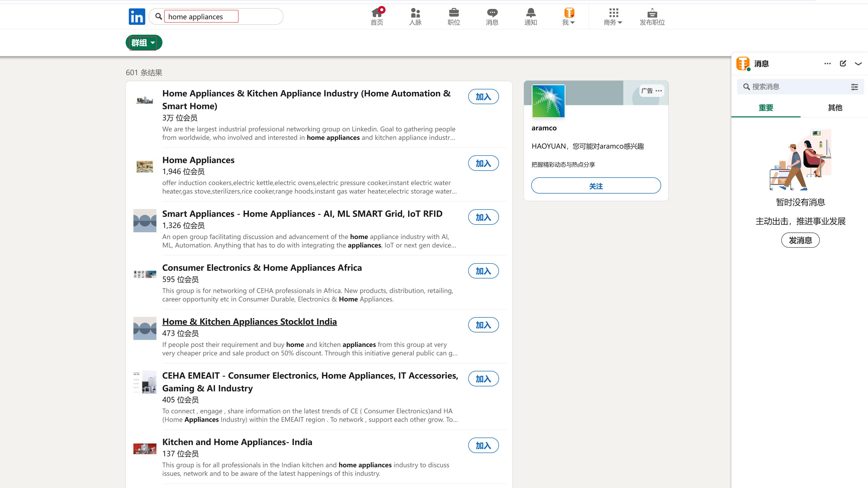Join Home & Kitchen Appliances Stocklot India
868x488 pixels.
483,325
